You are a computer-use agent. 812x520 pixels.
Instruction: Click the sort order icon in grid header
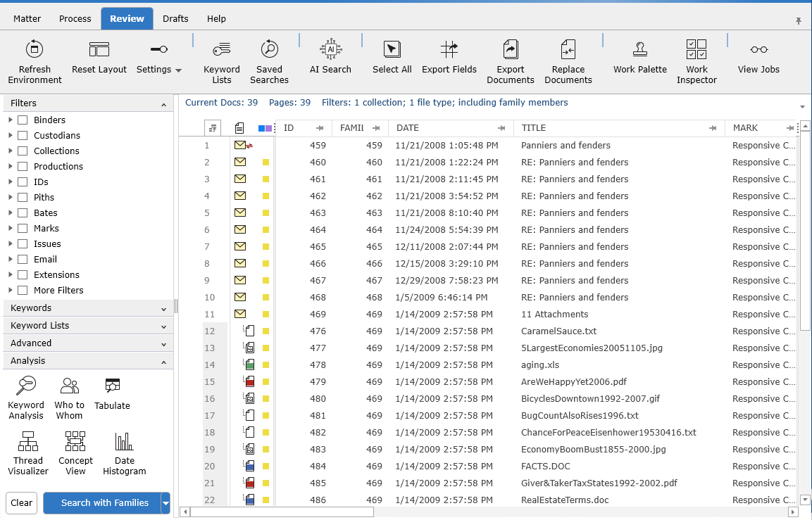click(x=212, y=128)
